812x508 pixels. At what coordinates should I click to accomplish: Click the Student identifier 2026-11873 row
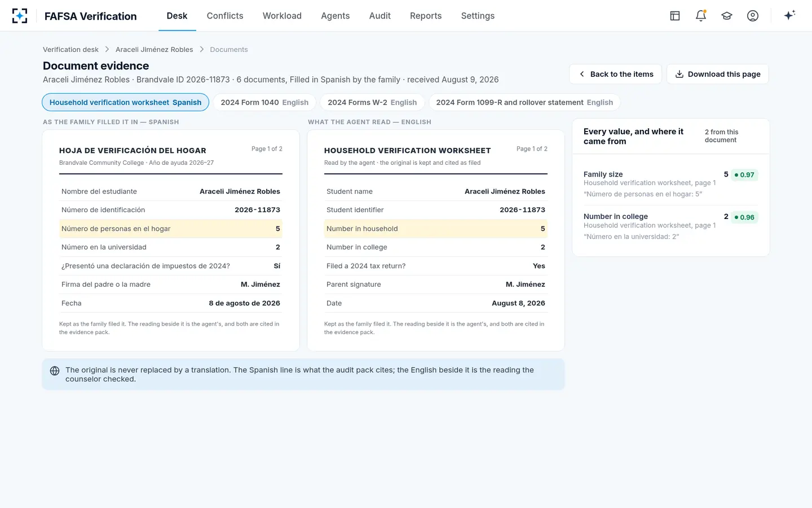tap(436, 210)
